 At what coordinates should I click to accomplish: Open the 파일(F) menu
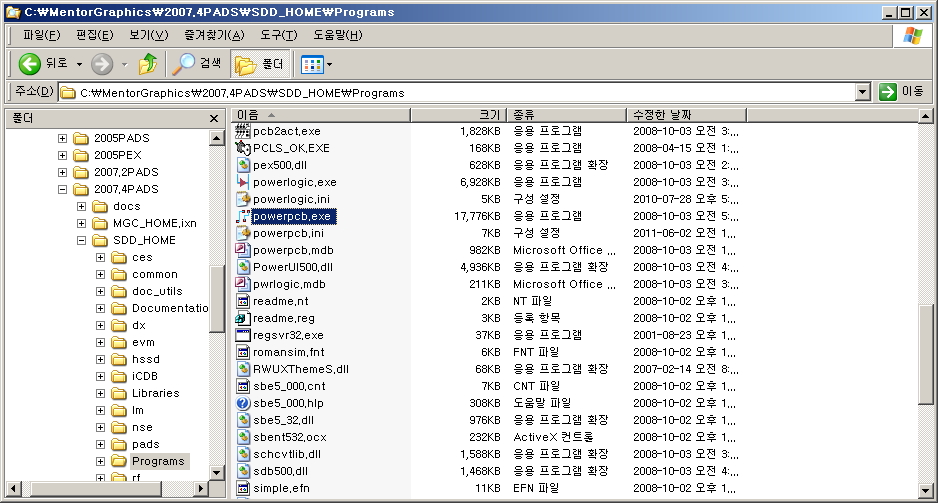[42, 35]
